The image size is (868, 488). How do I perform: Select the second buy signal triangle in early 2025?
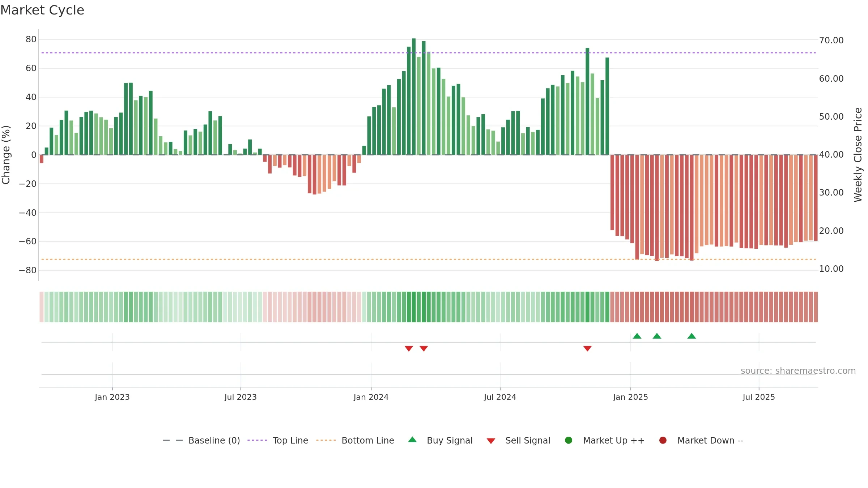[657, 336]
